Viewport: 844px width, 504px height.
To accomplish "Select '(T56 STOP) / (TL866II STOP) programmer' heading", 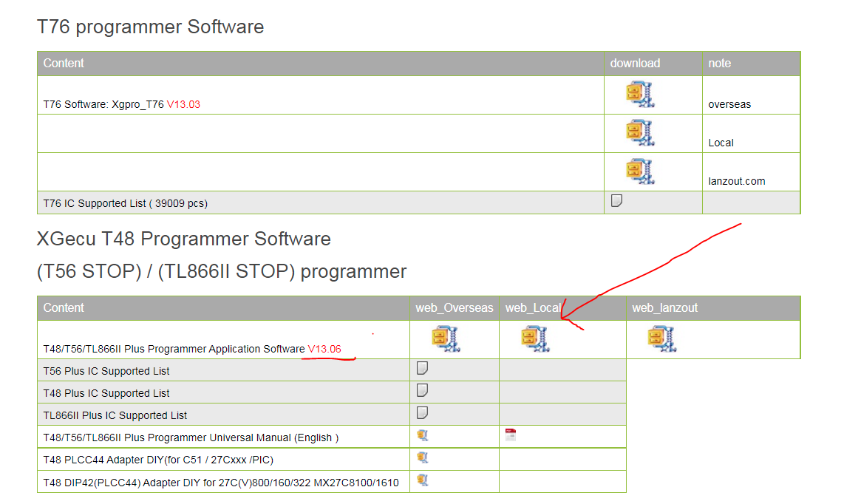I will [222, 271].
